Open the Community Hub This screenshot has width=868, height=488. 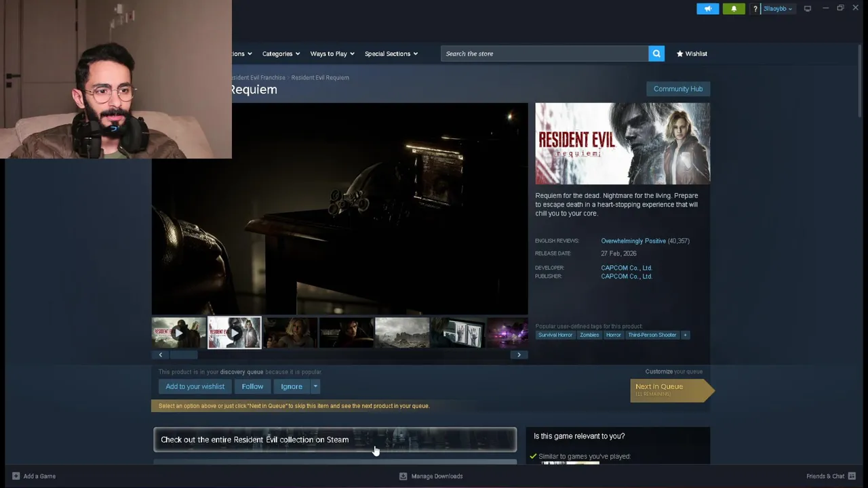(x=678, y=89)
